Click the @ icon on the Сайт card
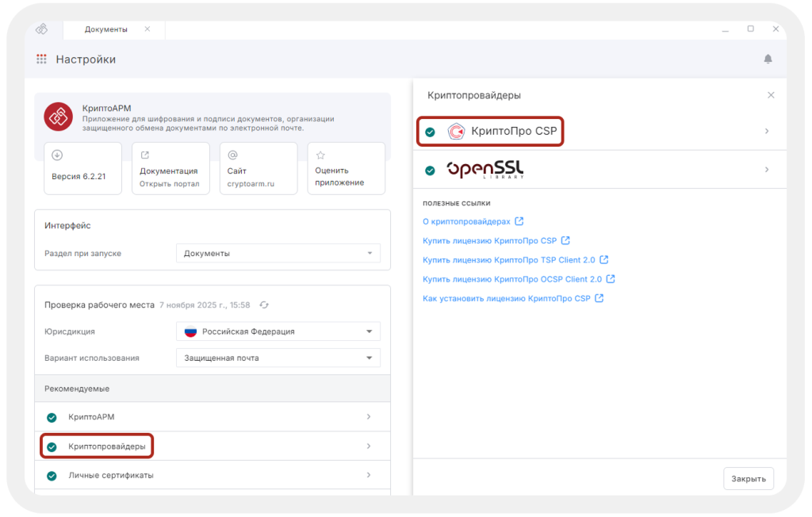Image resolution: width=812 pixels, height=517 pixels. pyautogui.click(x=232, y=155)
